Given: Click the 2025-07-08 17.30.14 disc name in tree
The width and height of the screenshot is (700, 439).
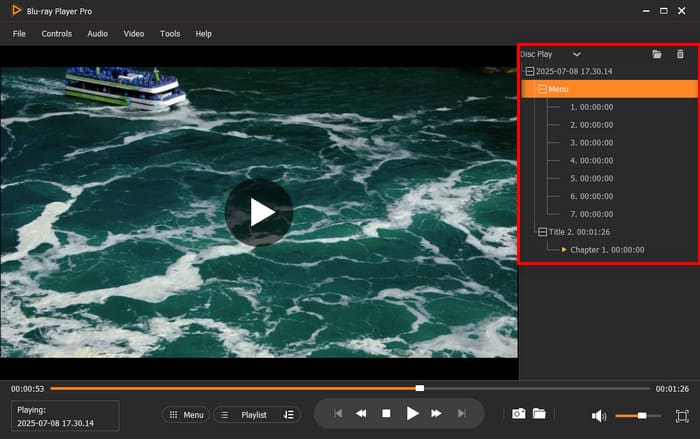Looking at the screenshot, I should pyautogui.click(x=574, y=71).
